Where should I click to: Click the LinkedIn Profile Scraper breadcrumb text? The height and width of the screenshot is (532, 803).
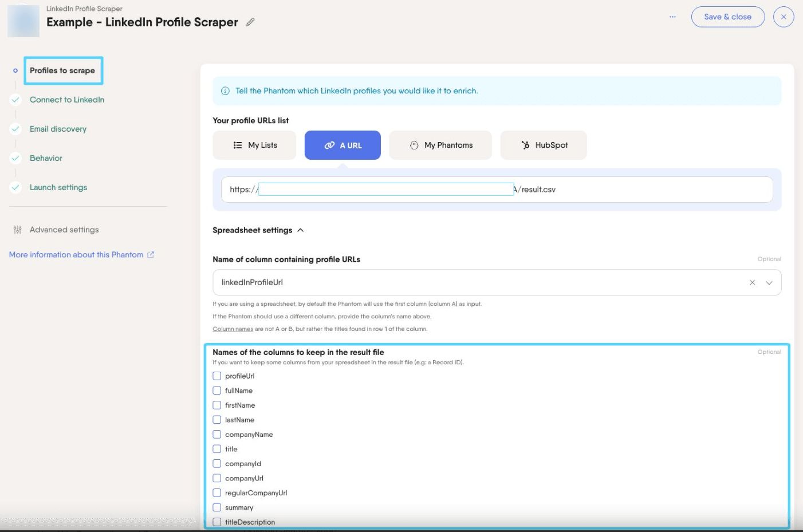(84, 9)
